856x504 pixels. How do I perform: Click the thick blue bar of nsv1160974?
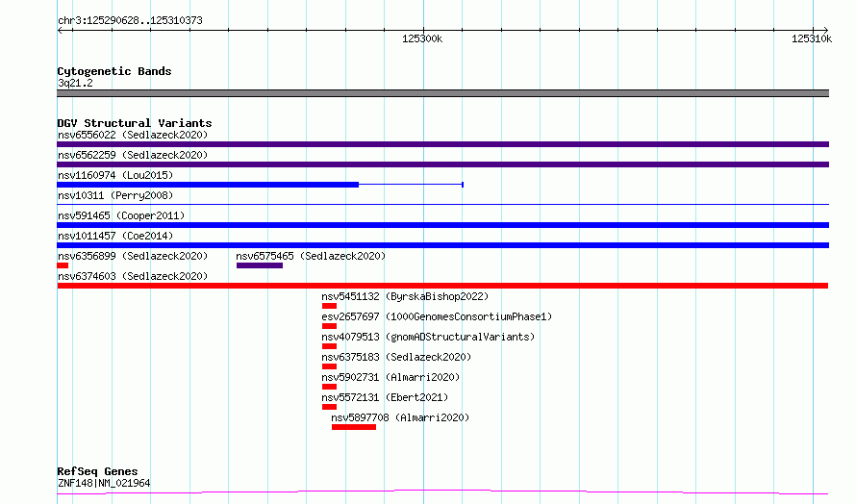(x=208, y=185)
